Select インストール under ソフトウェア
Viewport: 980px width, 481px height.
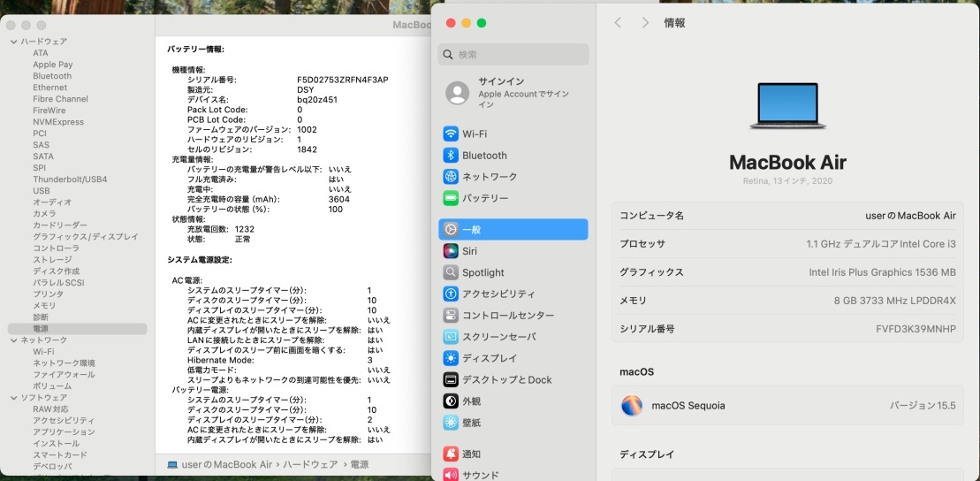tap(57, 443)
